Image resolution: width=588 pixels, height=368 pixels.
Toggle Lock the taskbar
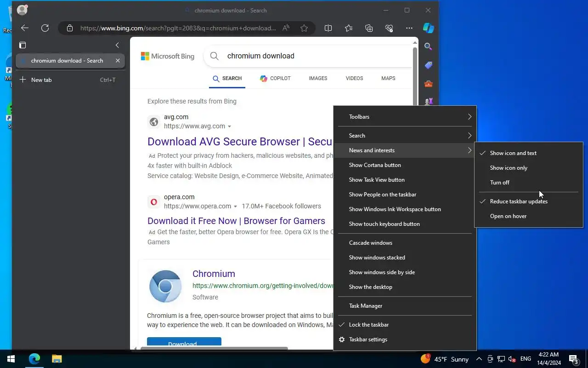pyautogui.click(x=405, y=325)
